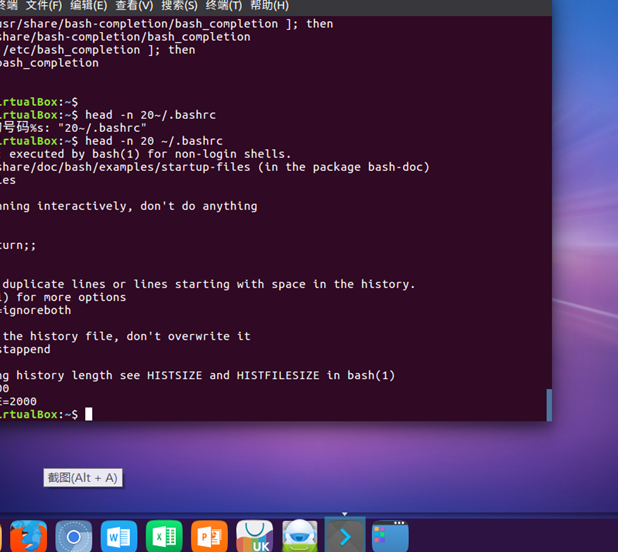The image size is (618, 552).
Task: Click the terminal vertical scrollbar handle
Action: click(x=549, y=405)
